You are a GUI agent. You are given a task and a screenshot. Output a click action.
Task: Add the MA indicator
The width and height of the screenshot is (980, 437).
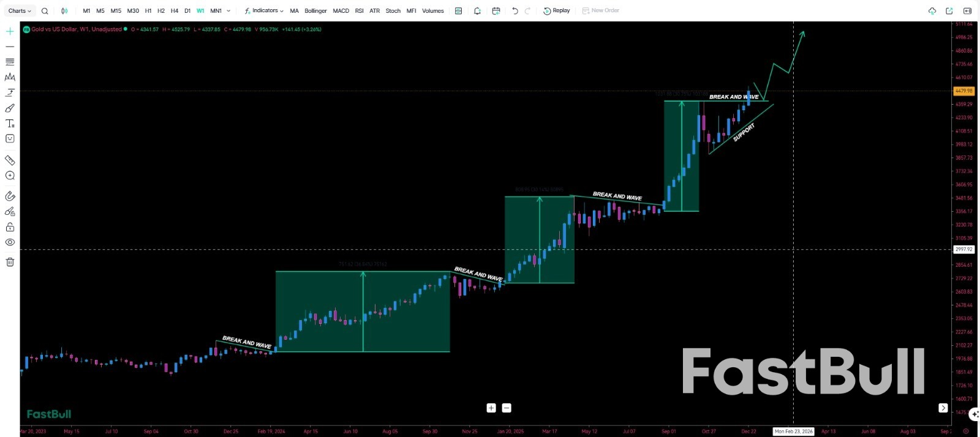click(x=294, y=10)
